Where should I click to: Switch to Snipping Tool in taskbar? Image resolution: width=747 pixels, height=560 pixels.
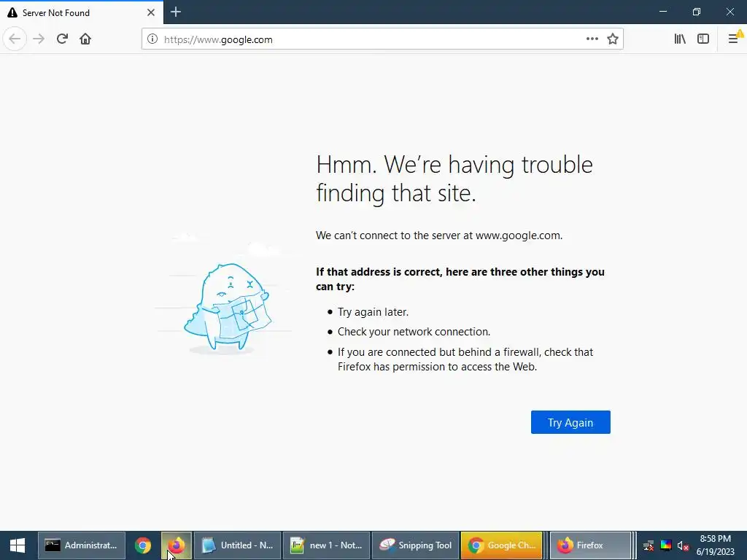[415, 545]
